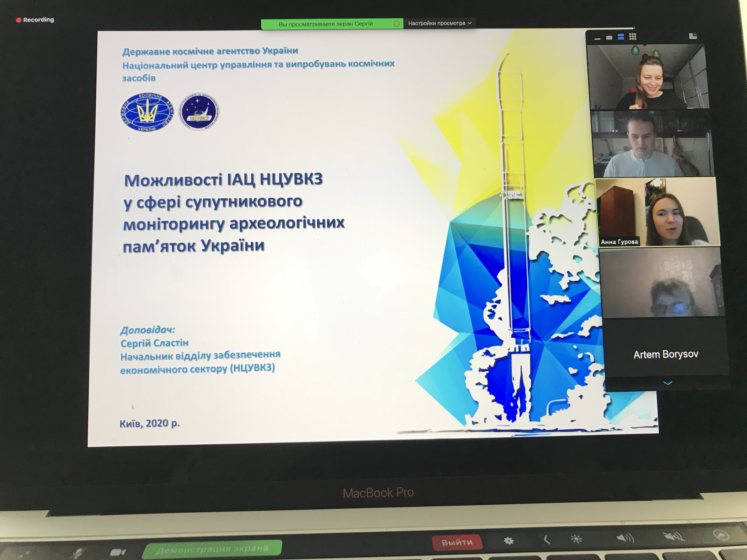Tap the mute speaker icon on Touch Bar

click(x=674, y=536)
